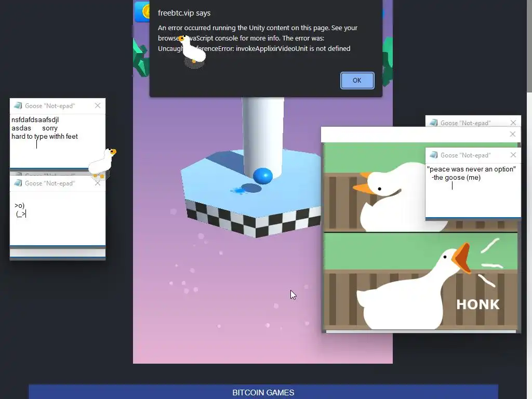Click the notepad icon of the Not-epad window behind the meme
532x399 pixels.
tap(434, 123)
